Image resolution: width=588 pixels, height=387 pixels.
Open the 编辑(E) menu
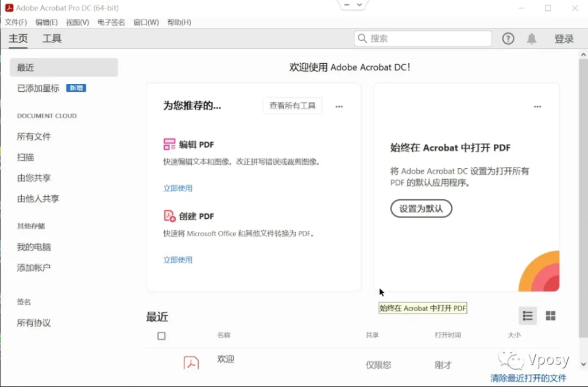[x=47, y=22]
